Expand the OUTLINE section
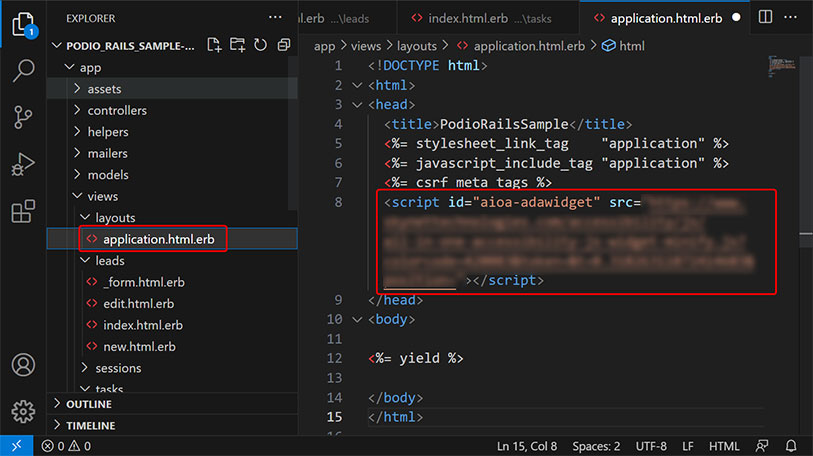Viewport: 813px width, 456px height. (88, 404)
